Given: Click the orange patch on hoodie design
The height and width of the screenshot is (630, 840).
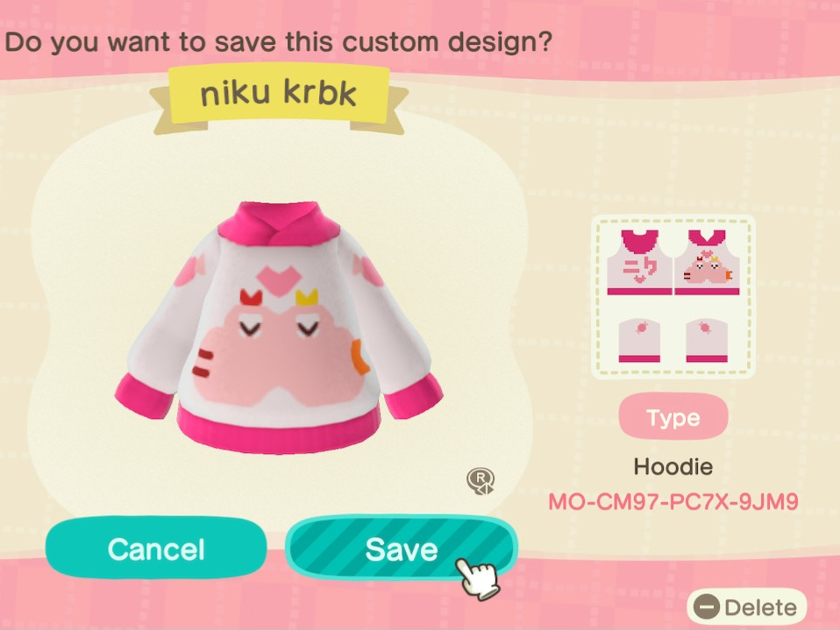Looking at the screenshot, I should pos(360,357).
